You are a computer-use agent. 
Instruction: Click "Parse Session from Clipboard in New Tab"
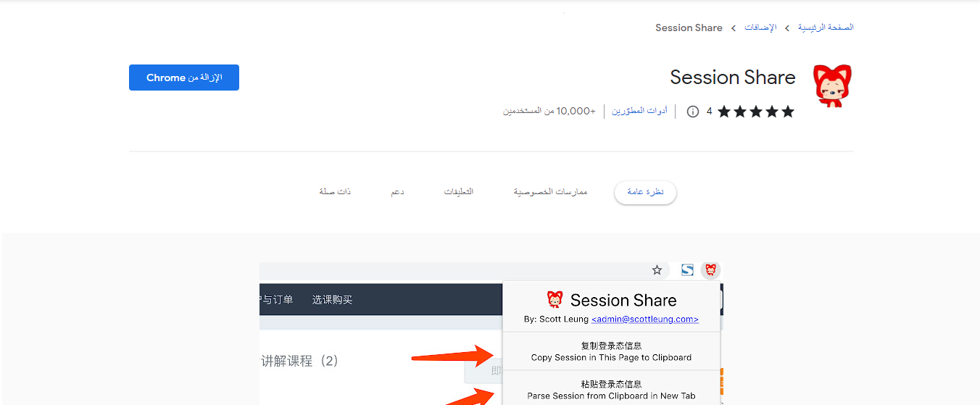(x=611, y=396)
